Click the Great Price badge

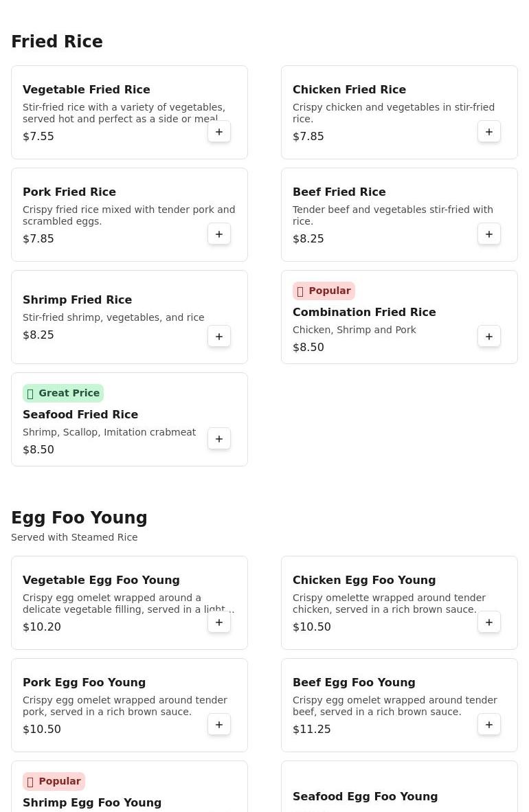(x=63, y=393)
